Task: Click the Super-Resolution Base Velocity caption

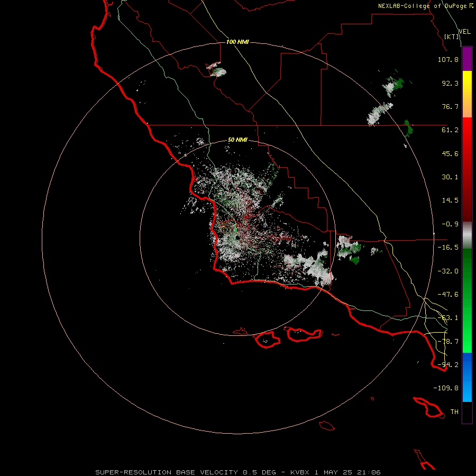Action: [238, 472]
